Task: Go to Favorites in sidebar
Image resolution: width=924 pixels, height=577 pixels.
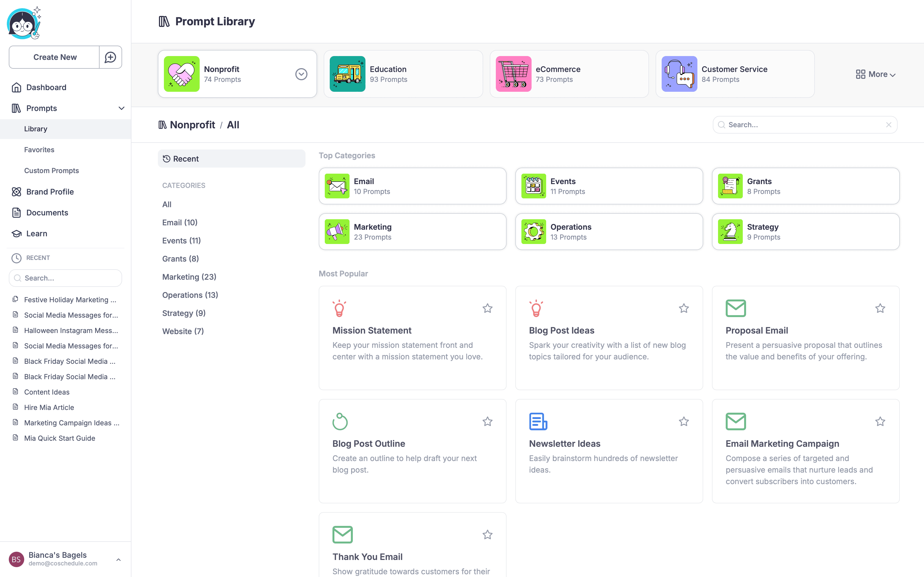Action: (x=39, y=149)
